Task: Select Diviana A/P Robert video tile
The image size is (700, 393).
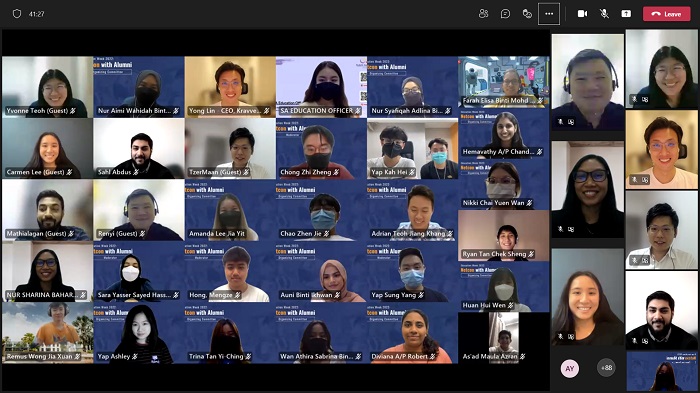Action: pos(412,333)
